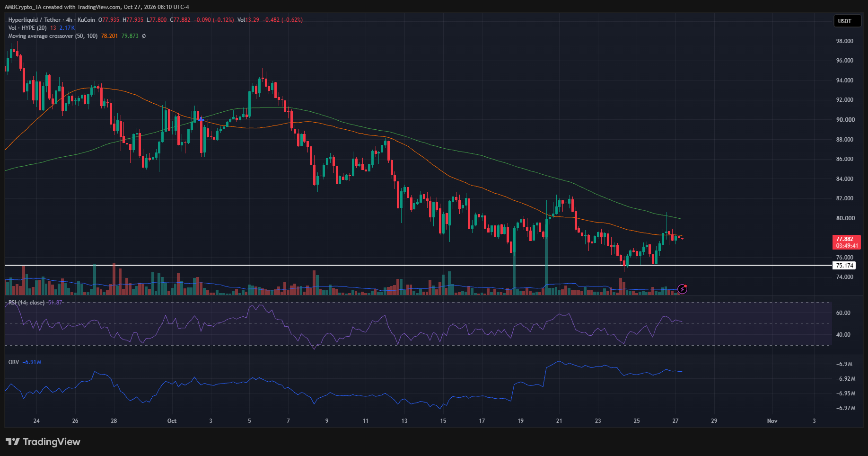The height and width of the screenshot is (456, 868).
Task: Click the Oct label on time axis
Action: [x=172, y=421]
